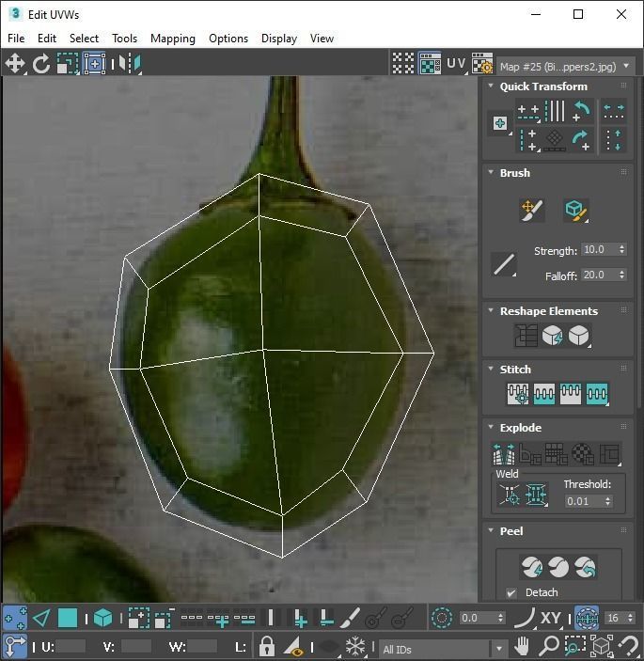Click the Brush Falloff spinner arrows
Screen dimensions: 644x661
pos(621,275)
